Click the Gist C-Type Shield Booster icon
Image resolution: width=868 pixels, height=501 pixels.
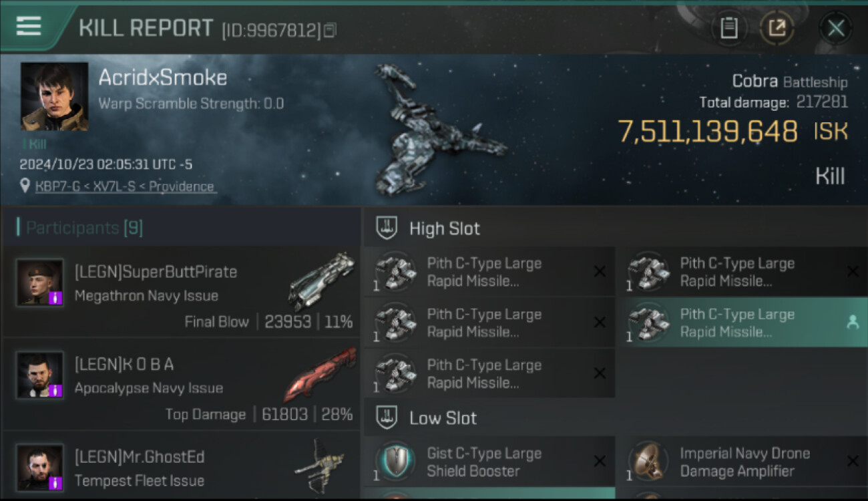(x=395, y=461)
